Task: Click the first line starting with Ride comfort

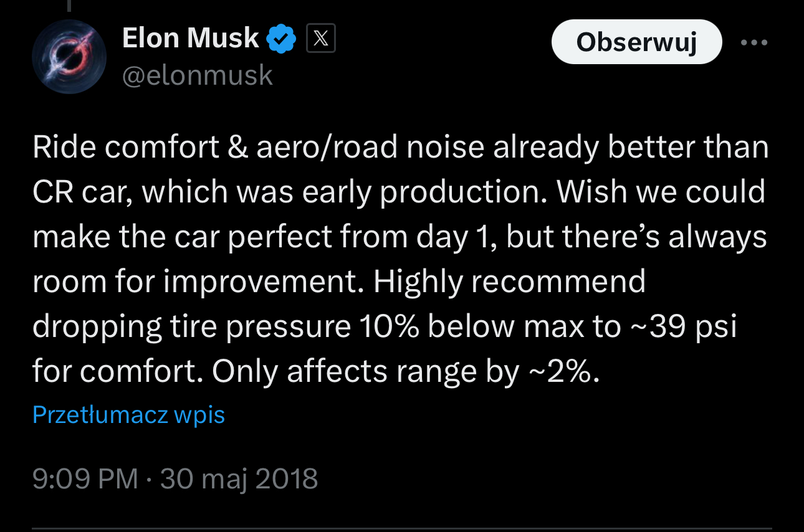Action: tap(400, 148)
